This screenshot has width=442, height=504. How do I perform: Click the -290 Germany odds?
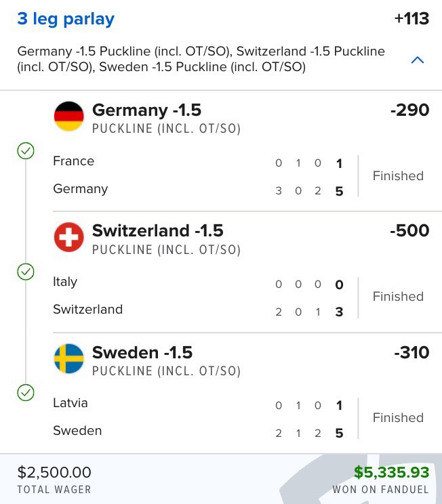point(409,110)
